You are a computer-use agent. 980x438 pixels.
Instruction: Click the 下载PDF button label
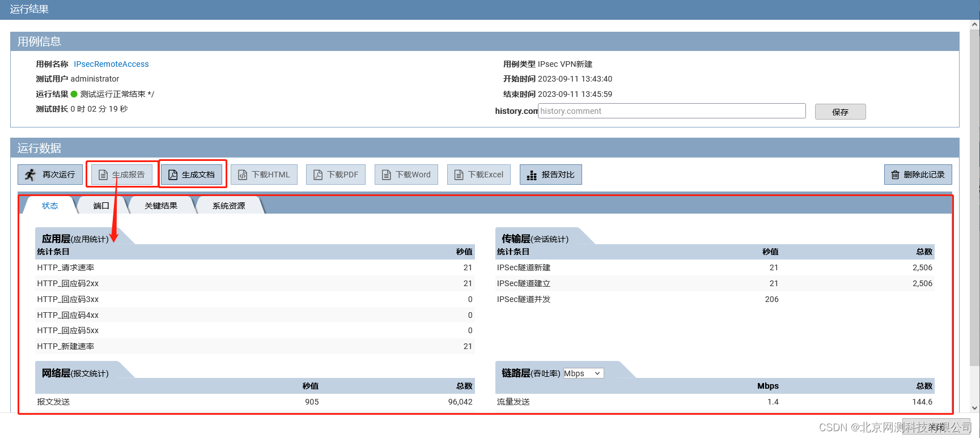tap(343, 175)
